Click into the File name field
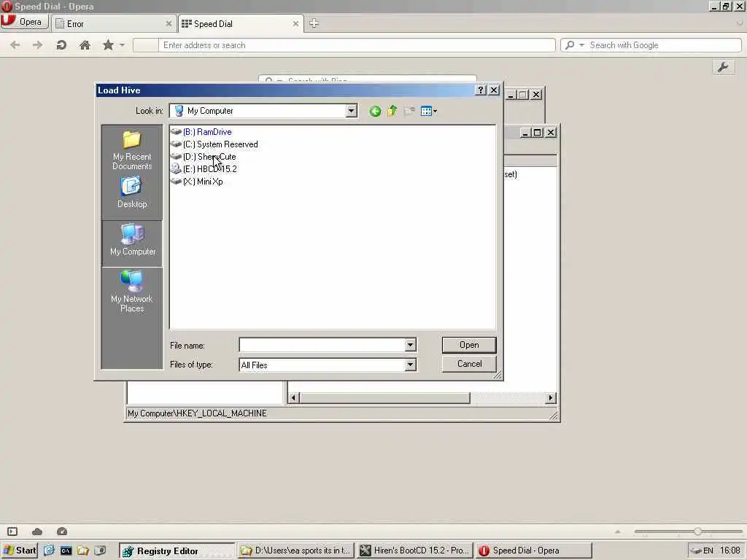The width and height of the screenshot is (747, 560). tap(322, 345)
